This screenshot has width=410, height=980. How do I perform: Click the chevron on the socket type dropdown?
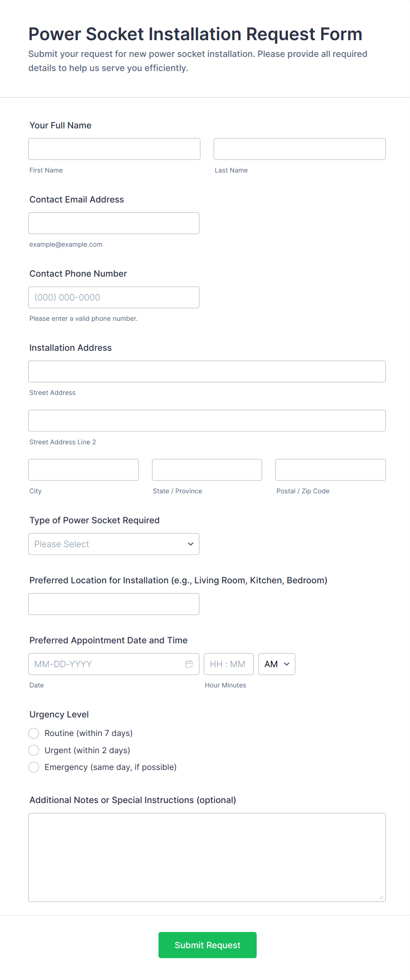(x=190, y=544)
